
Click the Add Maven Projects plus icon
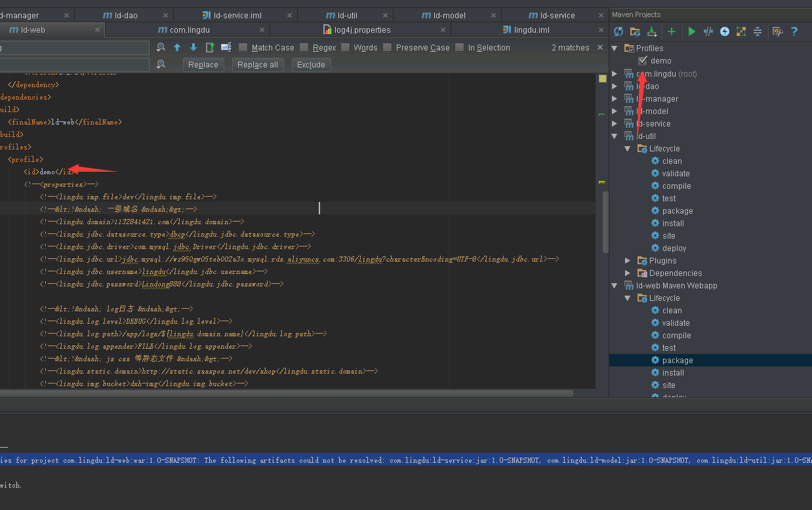click(x=671, y=31)
